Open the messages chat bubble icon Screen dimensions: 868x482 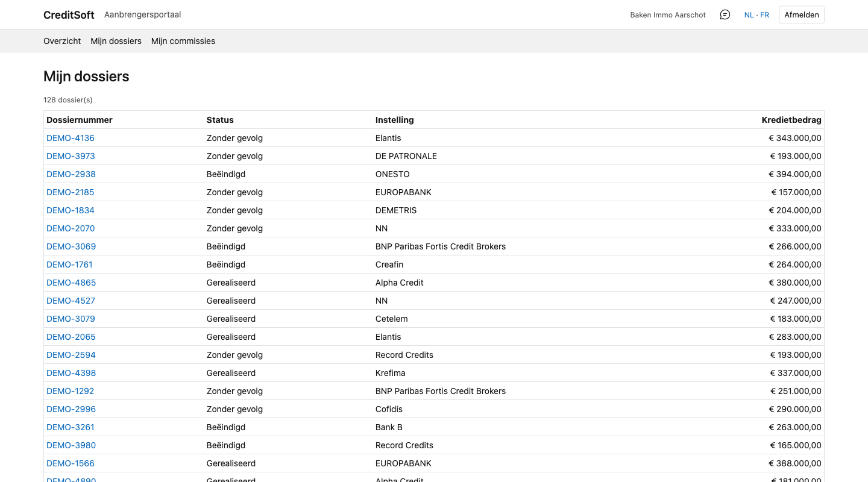point(725,14)
